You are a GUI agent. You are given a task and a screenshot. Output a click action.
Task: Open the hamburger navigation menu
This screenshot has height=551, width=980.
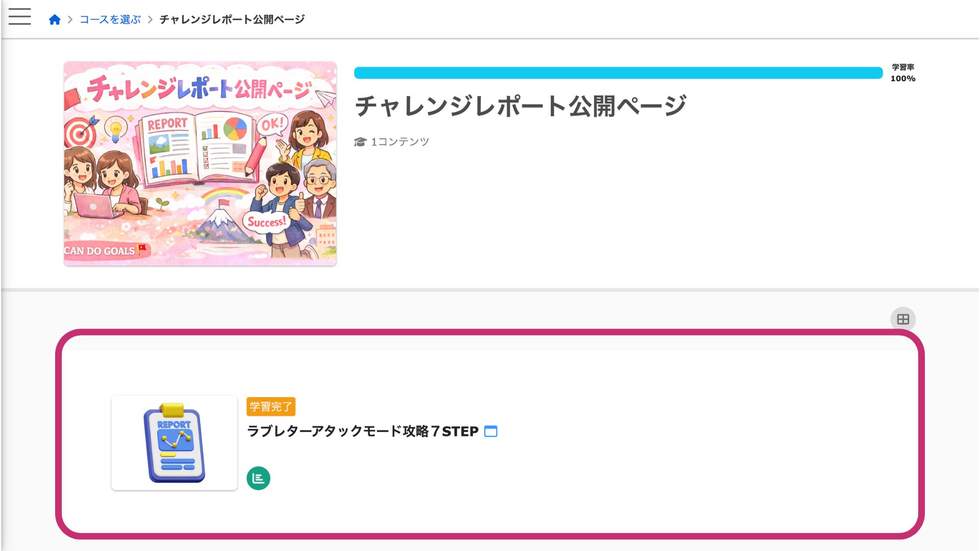[19, 17]
